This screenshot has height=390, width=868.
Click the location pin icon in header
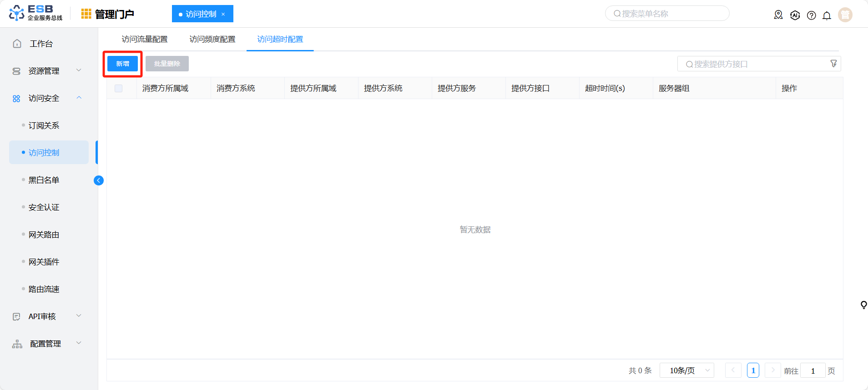[x=778, y=15]
